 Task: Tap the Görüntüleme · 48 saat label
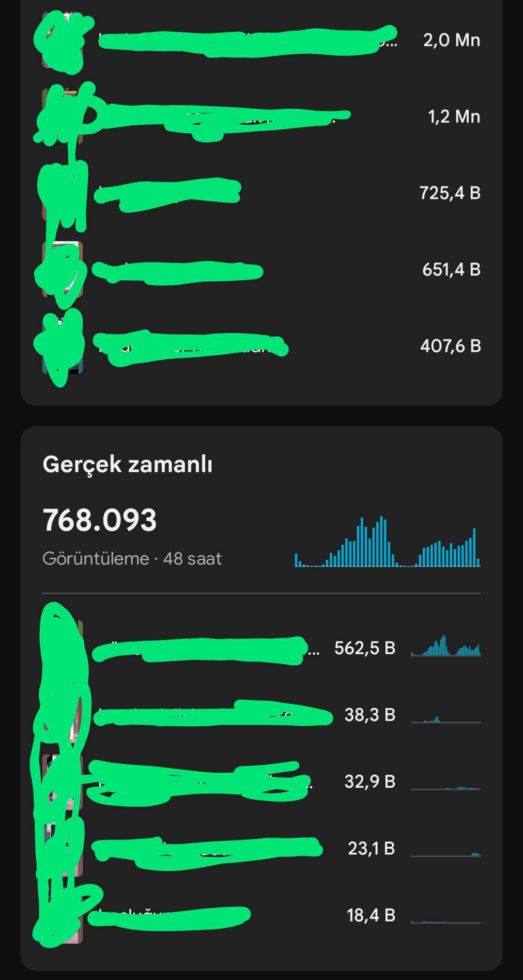[x=132, y=559]
